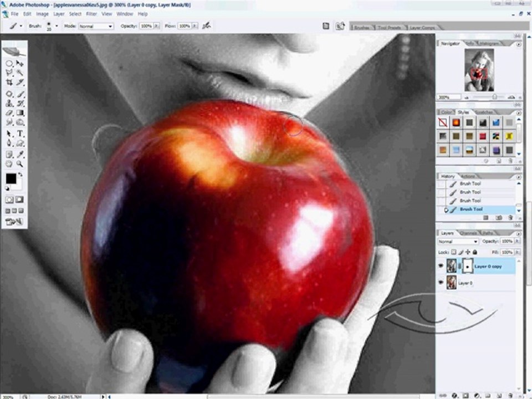Create new snapshot in History panel

coord(498,217)
